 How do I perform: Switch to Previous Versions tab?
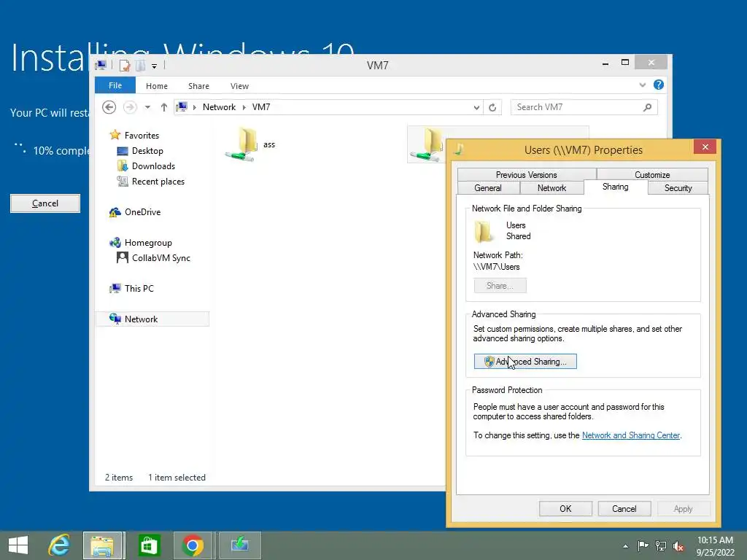click(527, 175)
